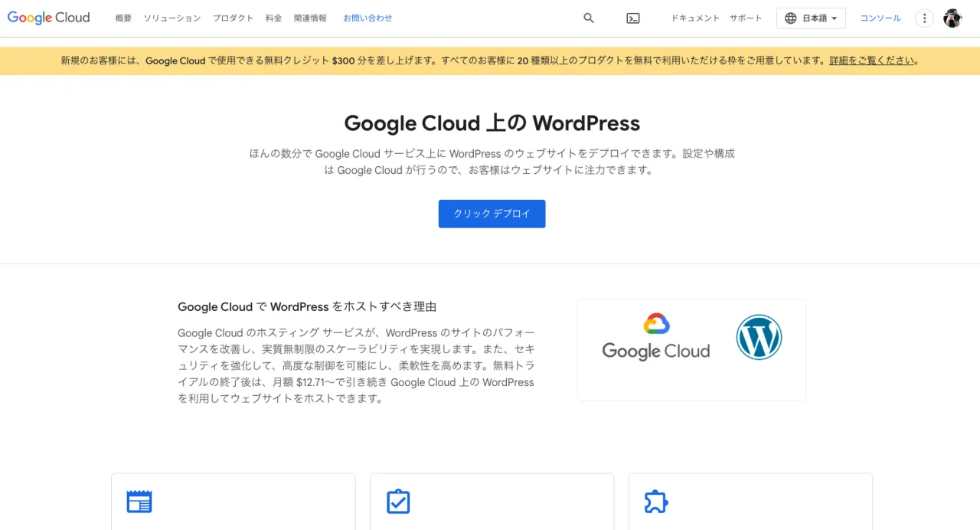Viewport: 980px width, 530px height.
Task: Open the user profile avatar
Action: coord(952,18)
